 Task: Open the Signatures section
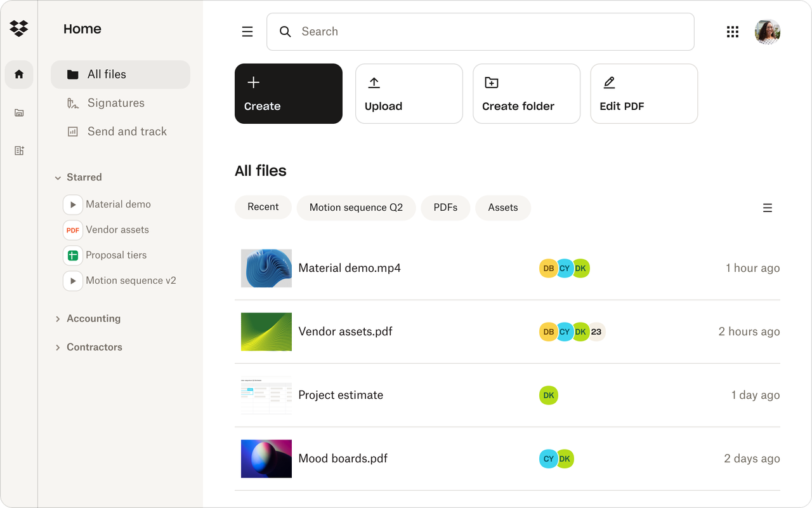[115, 103]
